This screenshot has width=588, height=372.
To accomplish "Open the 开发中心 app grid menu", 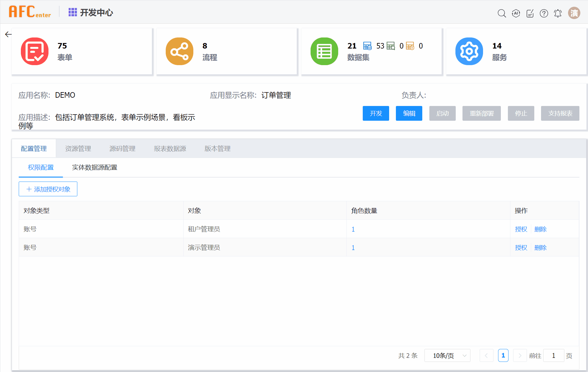I will pyautogui.click(x=72, y=12).
